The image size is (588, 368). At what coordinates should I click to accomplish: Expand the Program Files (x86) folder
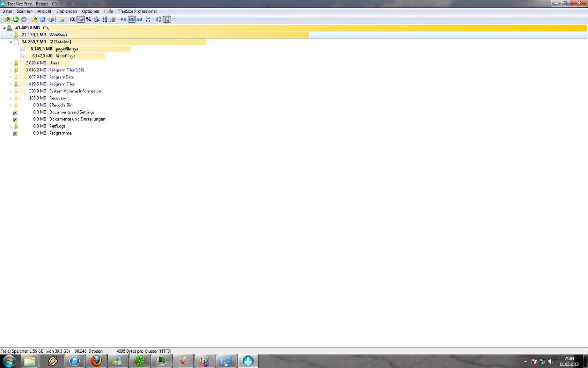tap(11, 70)
